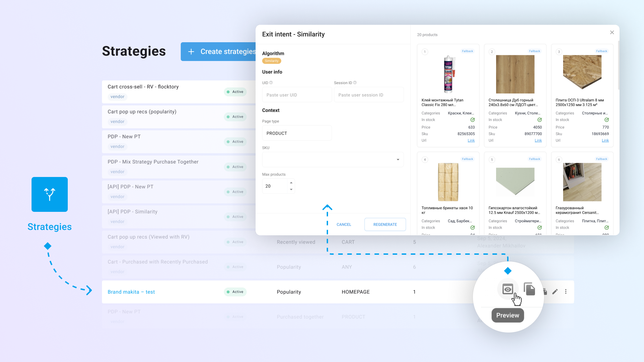Open Link for Клей монтажный Tytan product
This screenshot has height=362, width=644.
click(471, 140)
